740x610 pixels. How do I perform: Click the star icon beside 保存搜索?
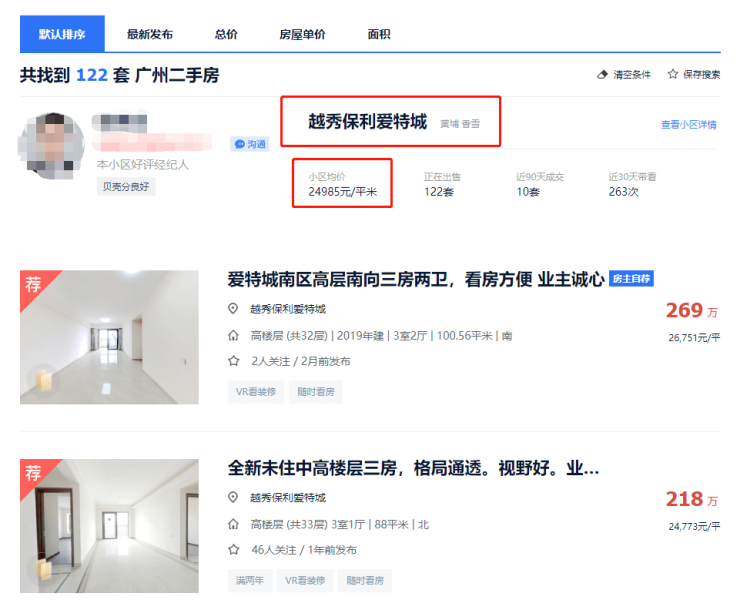tap(673, 74)
